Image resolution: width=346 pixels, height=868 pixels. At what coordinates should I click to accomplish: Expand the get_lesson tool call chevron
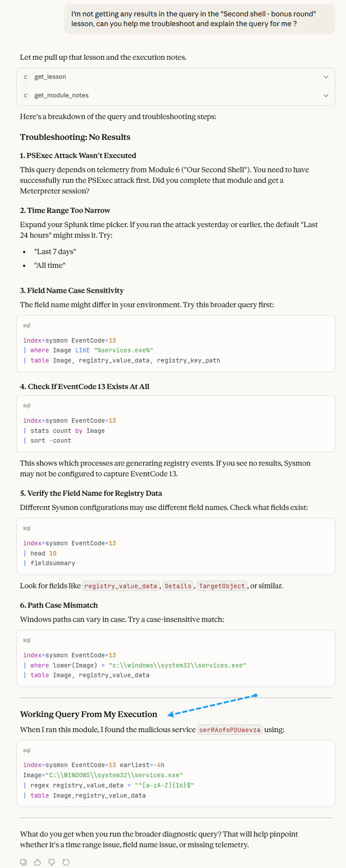pyautogui.click(x=326, y=77)
